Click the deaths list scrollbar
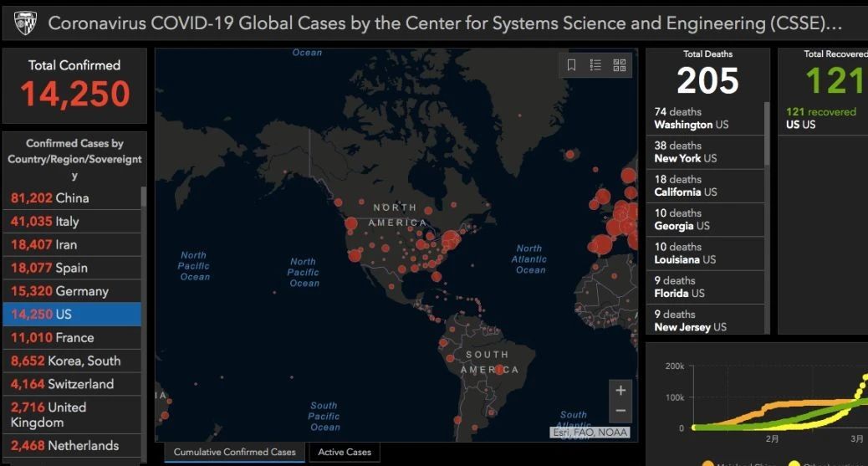868x466 pixels. pyautogui.click(x=766, y=134)
